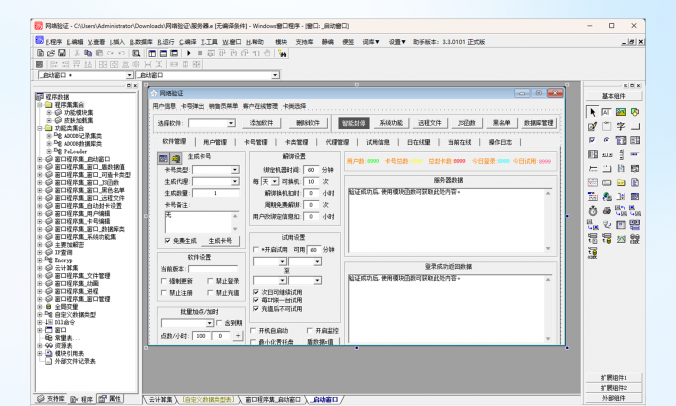This screenshot has height=406, width=676.
Task: Click the yellow icon left of 生成卡号
Action: (x=175, y=158)
